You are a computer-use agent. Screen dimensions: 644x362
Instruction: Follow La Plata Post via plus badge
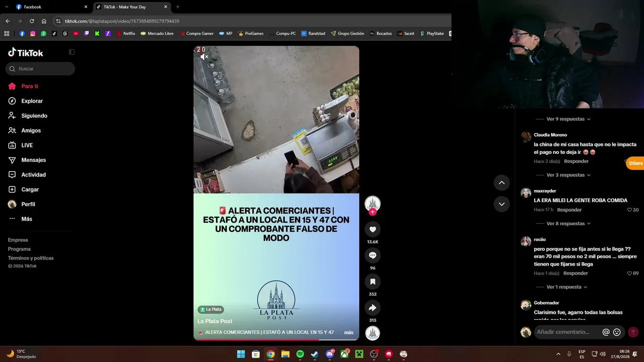(x=372, y=212)
